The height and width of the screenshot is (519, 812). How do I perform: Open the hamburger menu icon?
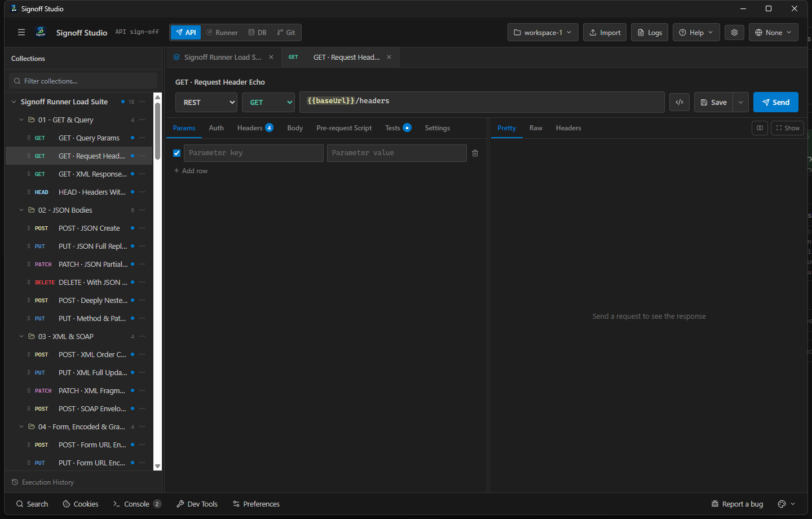pos(21,32)
